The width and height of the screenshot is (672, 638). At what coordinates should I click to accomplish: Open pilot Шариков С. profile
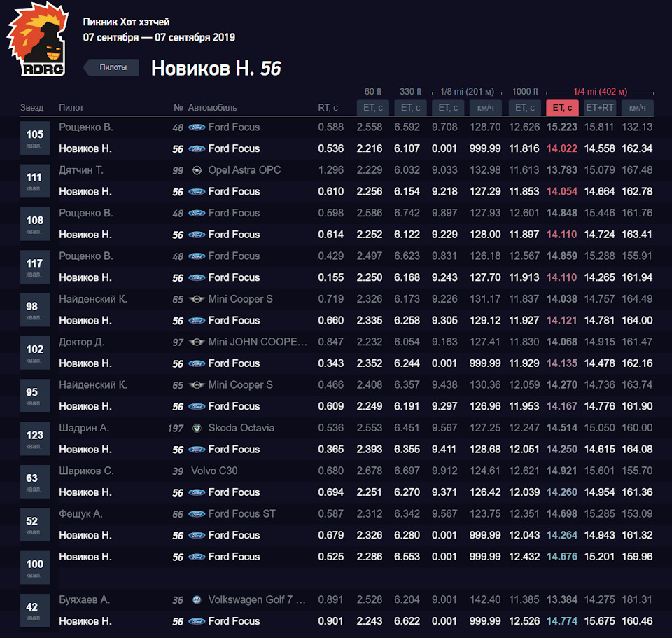coord(86,471)
